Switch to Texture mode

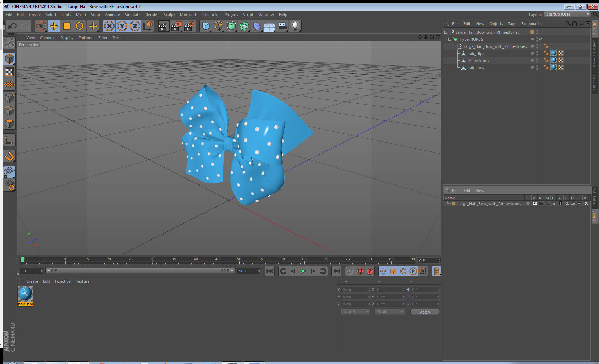(x=9, y=72)
